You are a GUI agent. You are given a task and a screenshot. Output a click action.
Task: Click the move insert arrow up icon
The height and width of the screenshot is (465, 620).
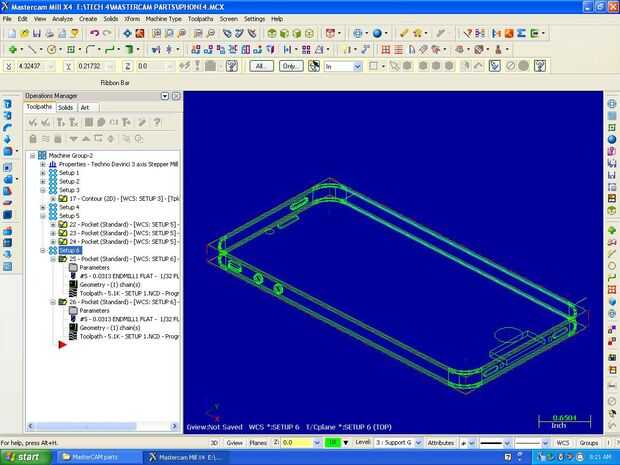click(86, 139)
